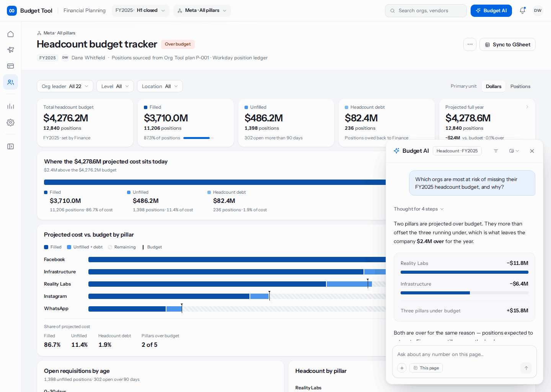
Task: Focus the Search orgs, vendors field
Action: point(426,11)
